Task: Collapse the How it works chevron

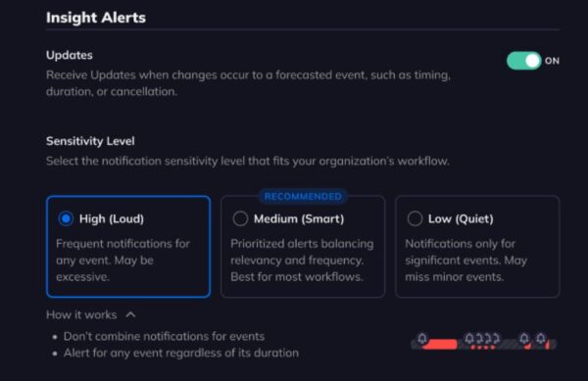Action: coord(130,314)
